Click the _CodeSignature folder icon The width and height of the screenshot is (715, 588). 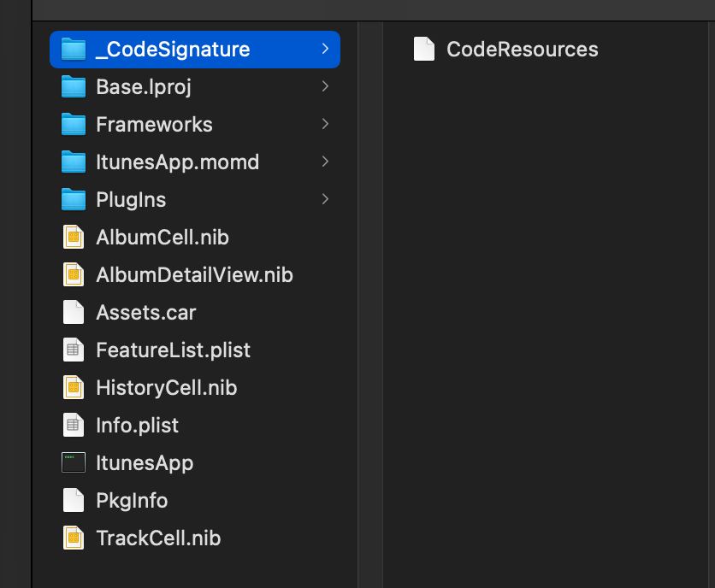tap(74, 49)
